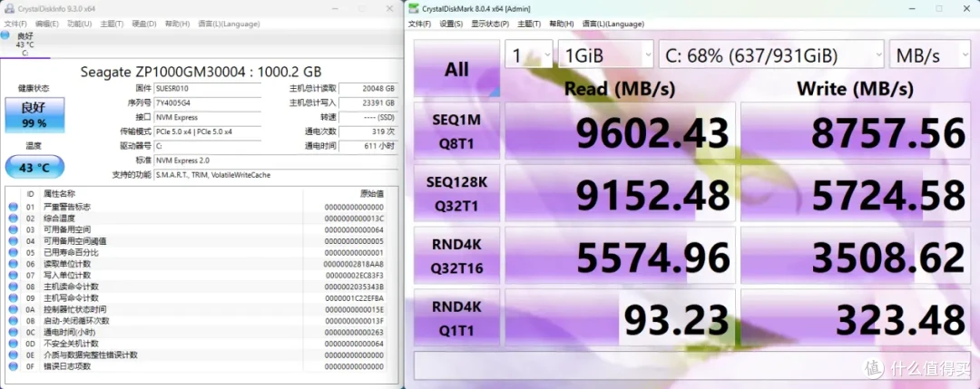Click the status orb for 控制器忙状态时间 row

[x=13, y=309]
